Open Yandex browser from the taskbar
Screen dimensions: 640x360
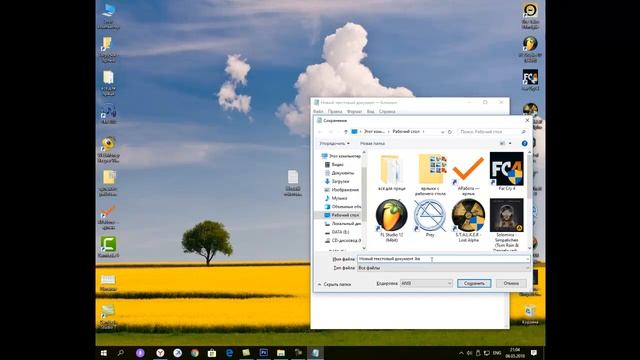click(160, 353)
